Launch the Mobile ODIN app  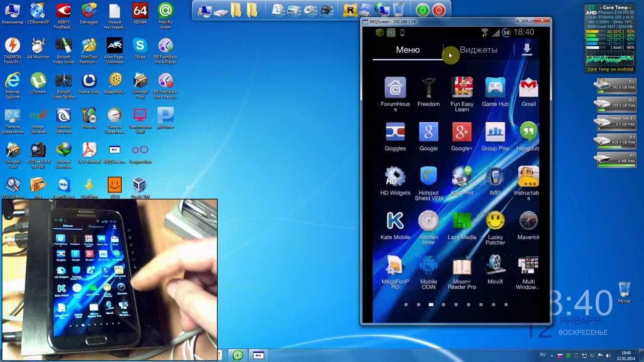pos(429,272)
